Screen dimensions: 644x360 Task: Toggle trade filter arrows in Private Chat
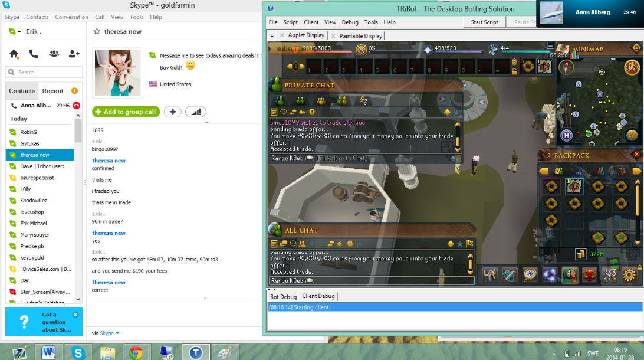[x=293, y=112]
